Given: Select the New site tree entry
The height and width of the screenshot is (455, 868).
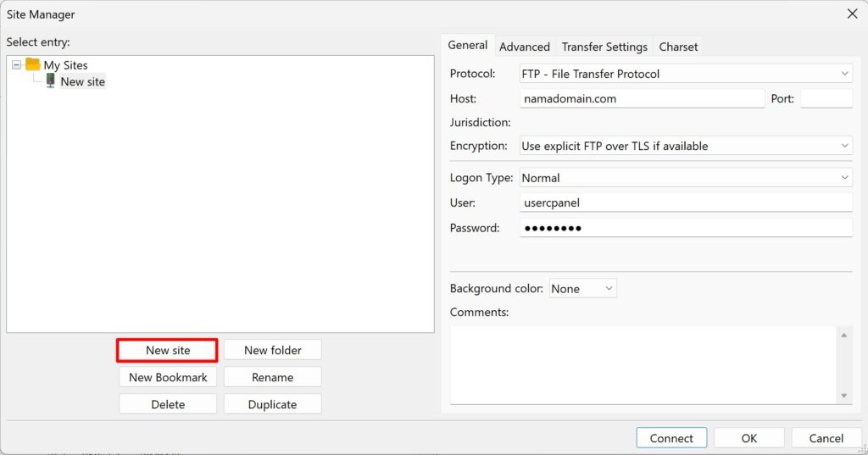Looking at the screenshot, I should point(82,81).
